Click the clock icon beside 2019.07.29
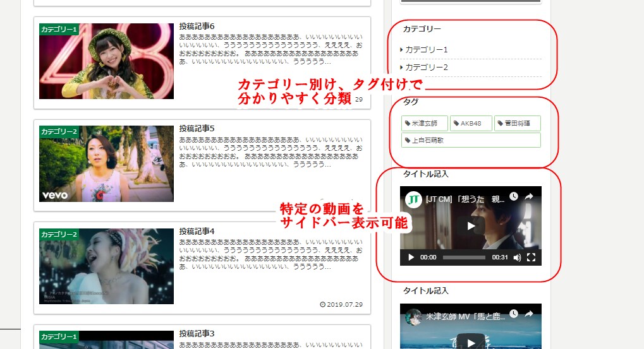644x349 pixels. pos(322,305)
